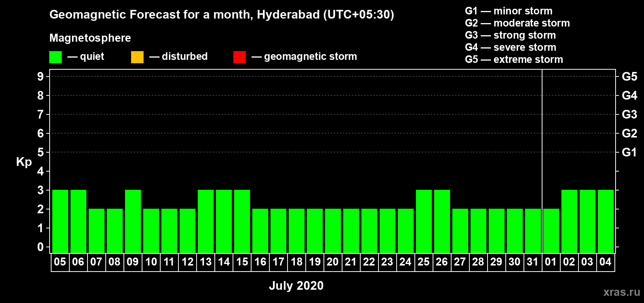Click the 'Magnetosphere' heading
644x303 pixels.
click(90, 38)
